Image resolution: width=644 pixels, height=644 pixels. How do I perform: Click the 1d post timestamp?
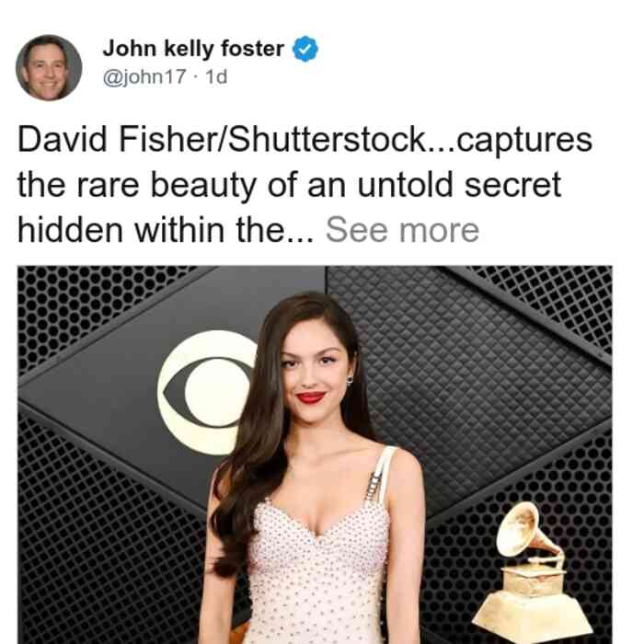pyautogui.click(x=216, y=76)
